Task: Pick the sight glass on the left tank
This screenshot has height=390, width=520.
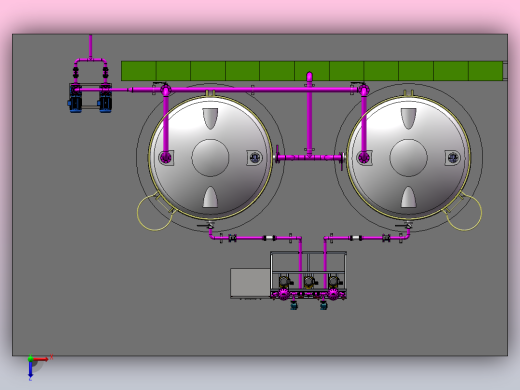Action: (255, 157)
